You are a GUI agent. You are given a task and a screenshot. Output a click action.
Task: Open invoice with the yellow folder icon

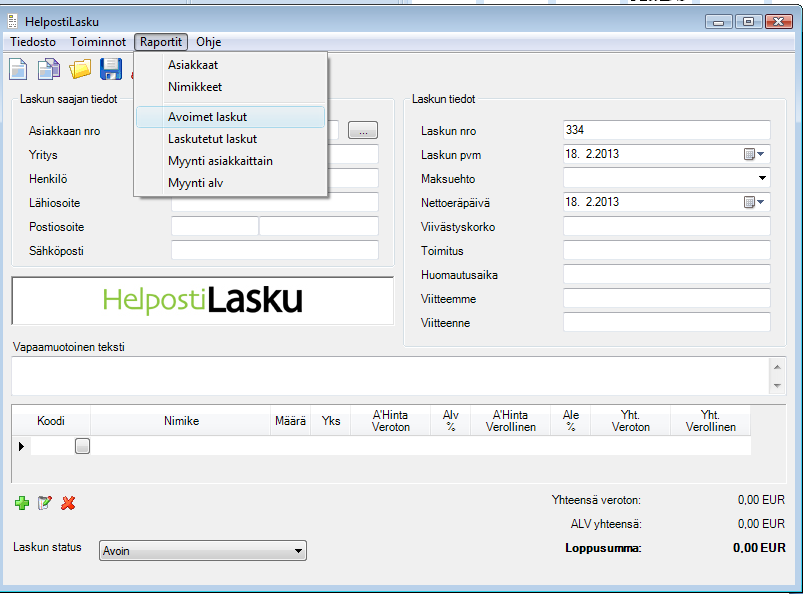click(x=80, y=69)
